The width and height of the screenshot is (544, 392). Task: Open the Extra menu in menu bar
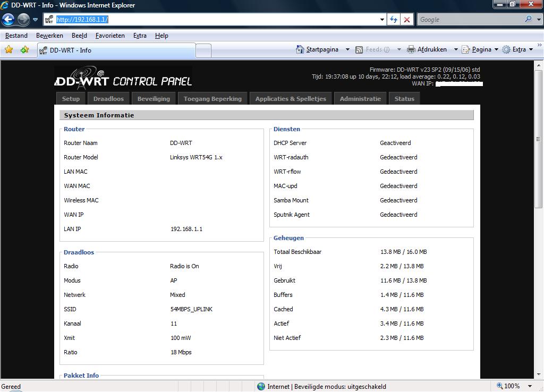click(140, 36)
